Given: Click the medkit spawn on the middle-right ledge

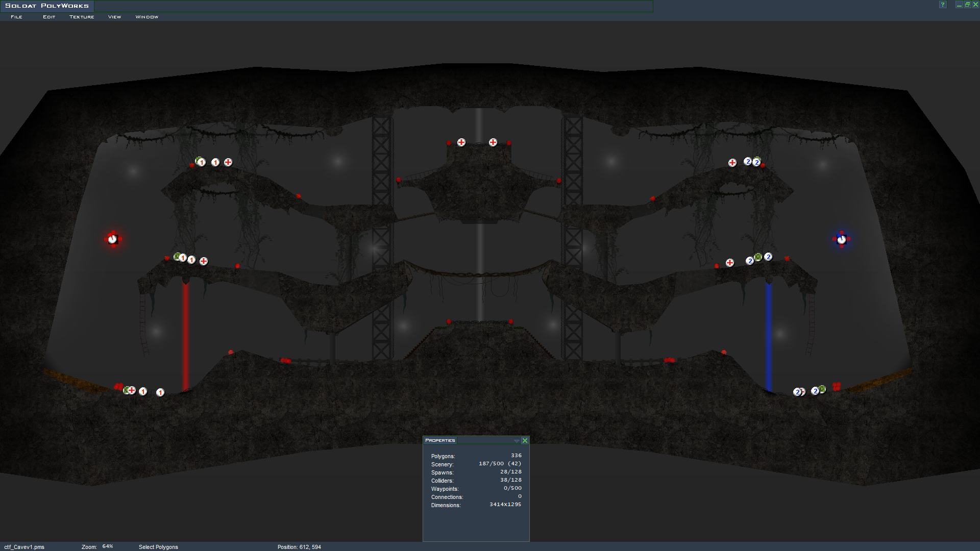Looking at the screenshot, I should (x=730, y=263).
